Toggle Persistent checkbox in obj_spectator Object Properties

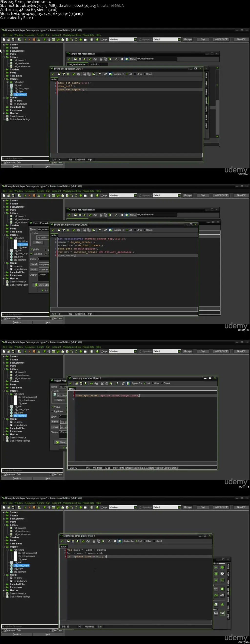pyautogui.click(x=52, y=412)
